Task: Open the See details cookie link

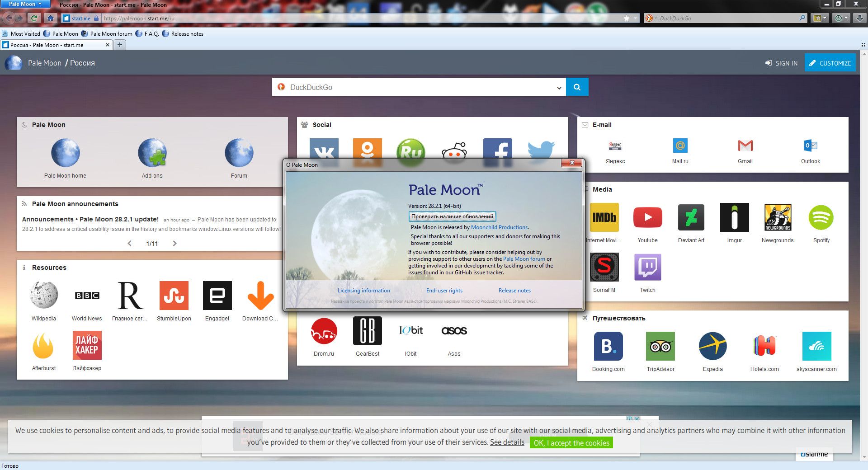Action: [x=507, y=442]
